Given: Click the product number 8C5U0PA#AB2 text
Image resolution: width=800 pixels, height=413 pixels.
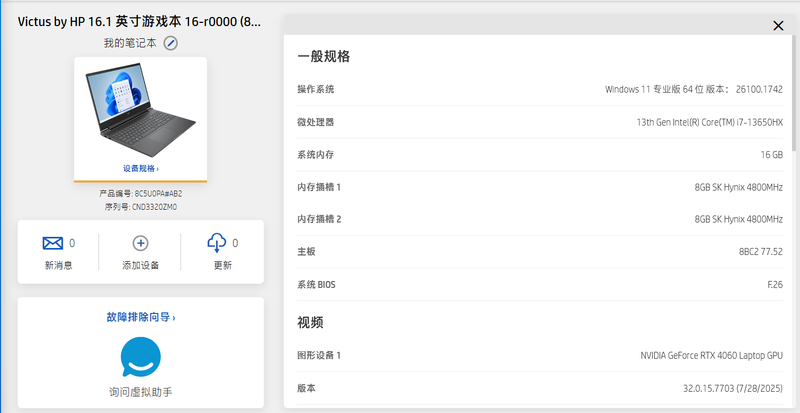Looking at the screenshot, I should click(x=140, y=194).
